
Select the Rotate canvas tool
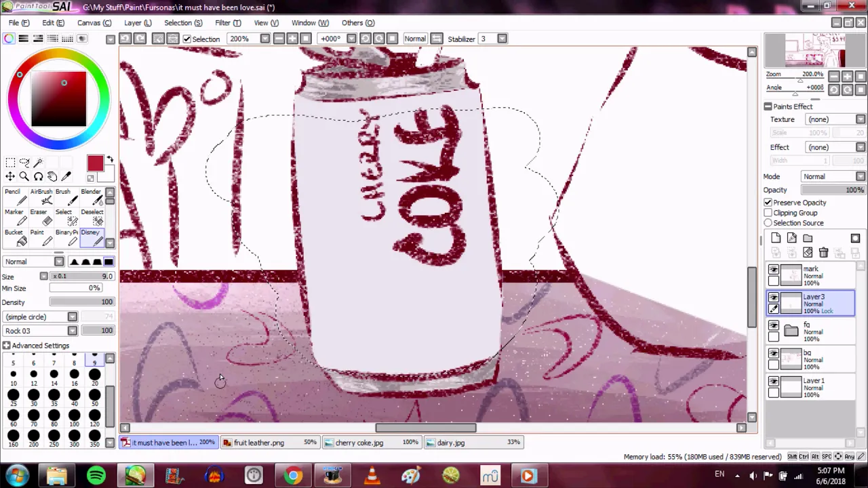click(39, 176)
